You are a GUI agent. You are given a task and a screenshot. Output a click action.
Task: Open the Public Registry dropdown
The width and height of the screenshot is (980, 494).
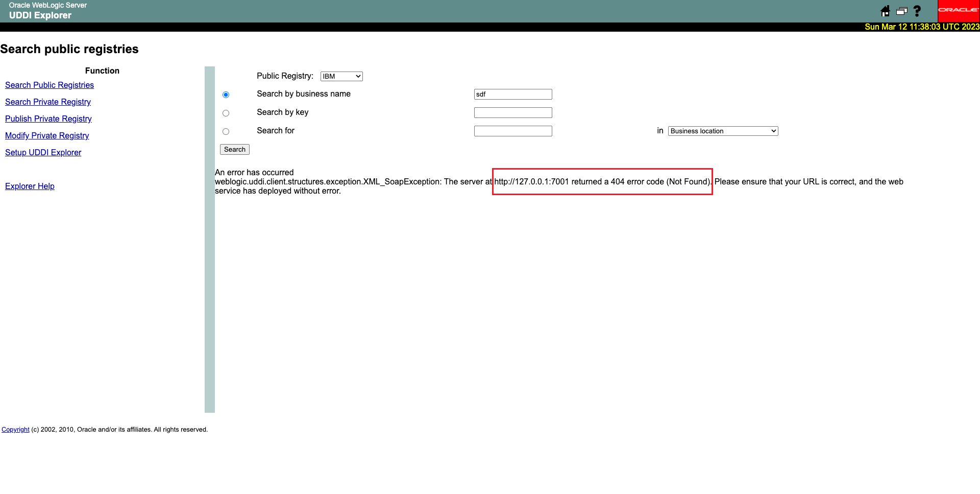pyautogui.click(x=341, y=76)
